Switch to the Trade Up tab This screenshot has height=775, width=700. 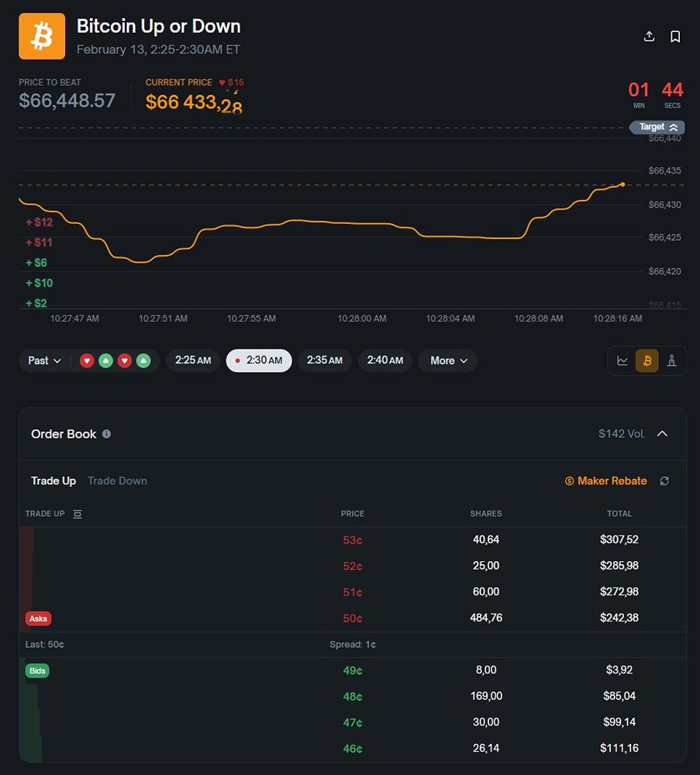coord(53,481)
